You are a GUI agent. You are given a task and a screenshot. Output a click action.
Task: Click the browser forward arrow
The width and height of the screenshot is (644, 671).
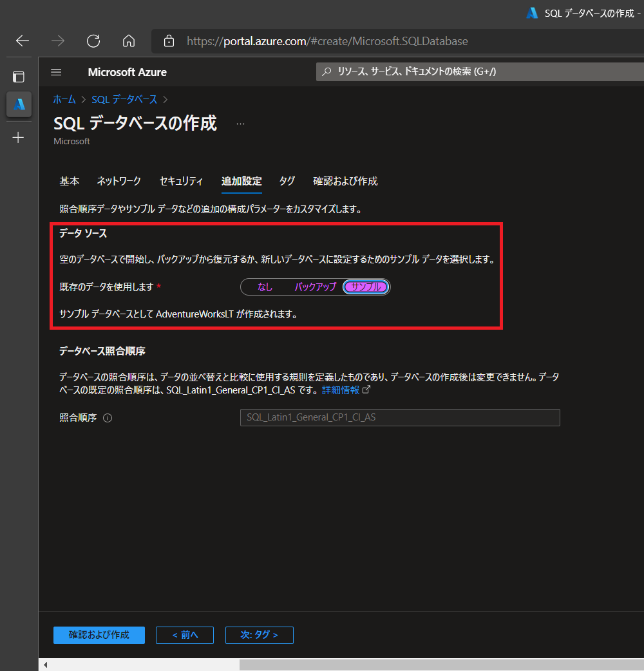click(58, 41)
